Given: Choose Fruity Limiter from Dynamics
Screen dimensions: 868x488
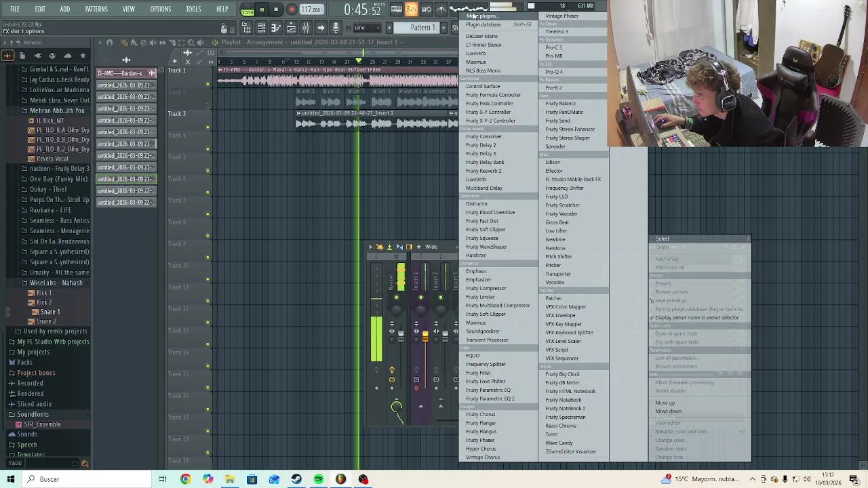Looking at the screenshot, I should click(480, 297).
